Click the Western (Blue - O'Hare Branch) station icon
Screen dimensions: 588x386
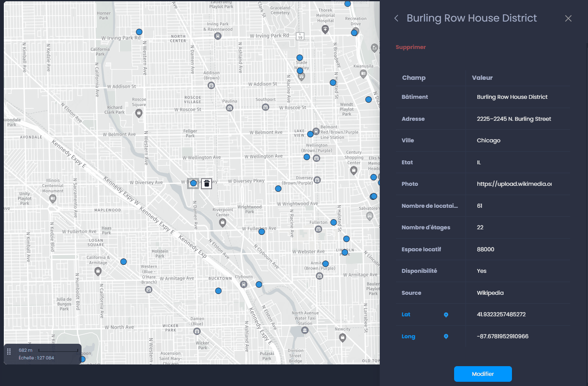point(148,290)
